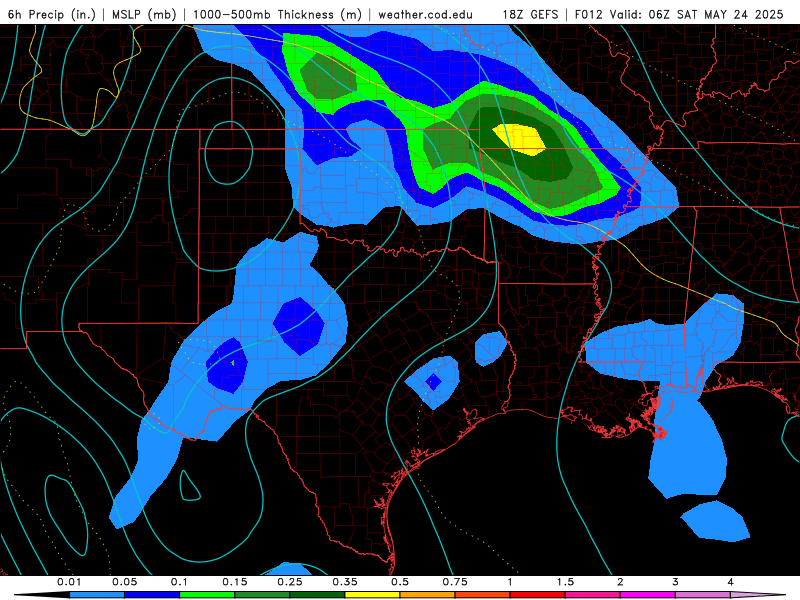Select the violet 3–4 colorbar swatch
The image size is (800, 600).
coord(703,595)
